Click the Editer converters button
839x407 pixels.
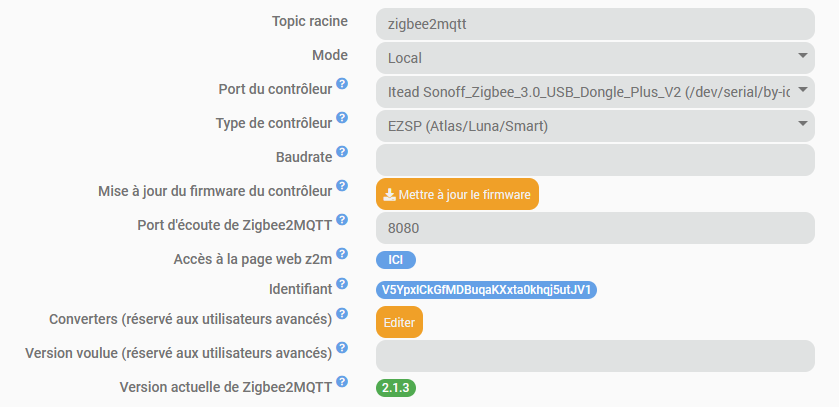tap(399, 322)
